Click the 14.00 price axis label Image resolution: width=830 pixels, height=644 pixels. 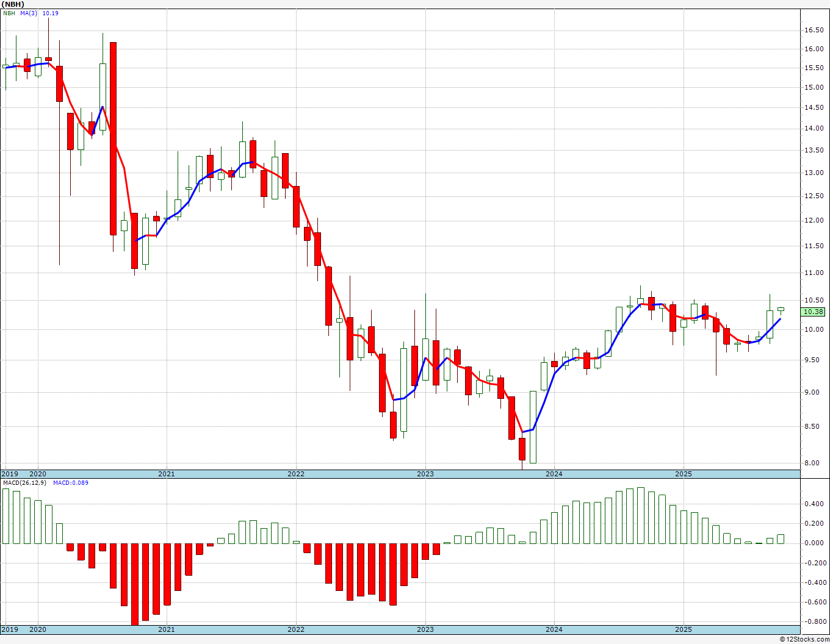813,129
